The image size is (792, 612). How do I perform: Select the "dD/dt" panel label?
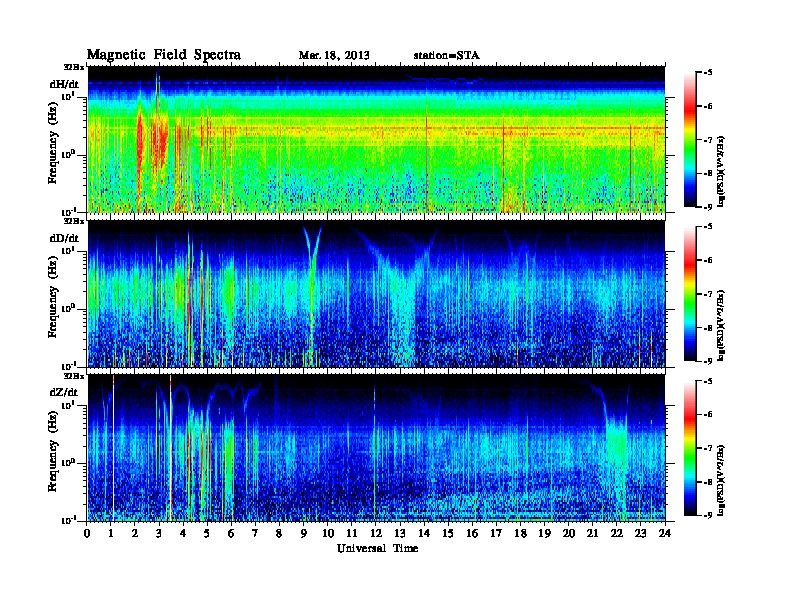pos(64,238)
